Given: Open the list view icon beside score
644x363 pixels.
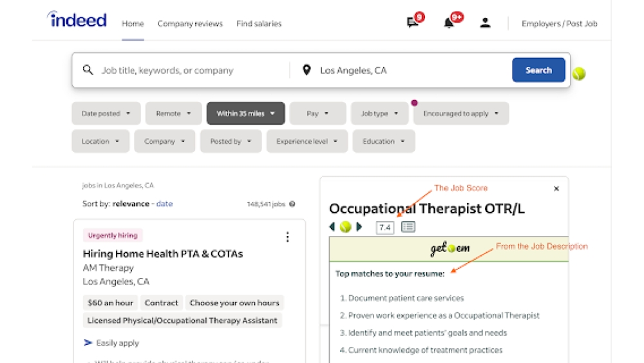Looking at the screenshot, I should click(408, 227).
